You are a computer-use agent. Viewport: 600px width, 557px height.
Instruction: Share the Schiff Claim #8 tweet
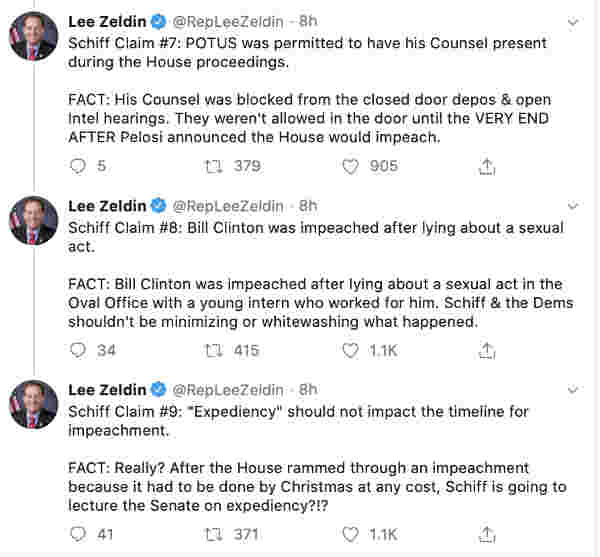[487, 350]
